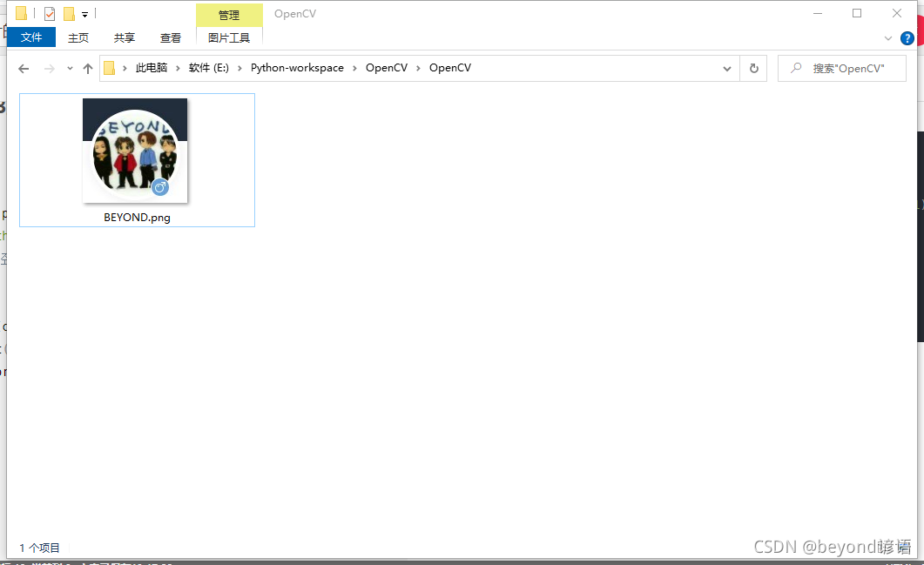Click the search box for OpenCV
This screenshot has height=565, width=924.
[842, 69]
